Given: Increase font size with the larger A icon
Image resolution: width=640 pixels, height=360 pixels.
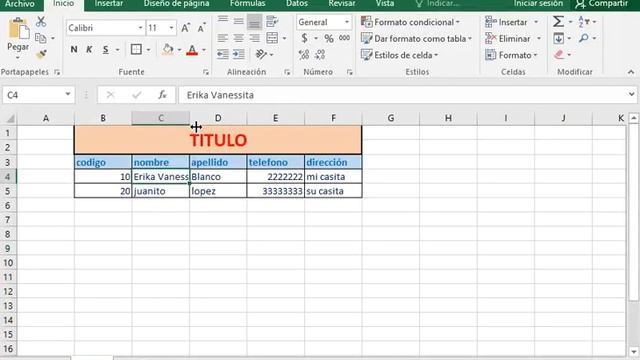Looking at the screenshot, I should click(x=185, y=28).
